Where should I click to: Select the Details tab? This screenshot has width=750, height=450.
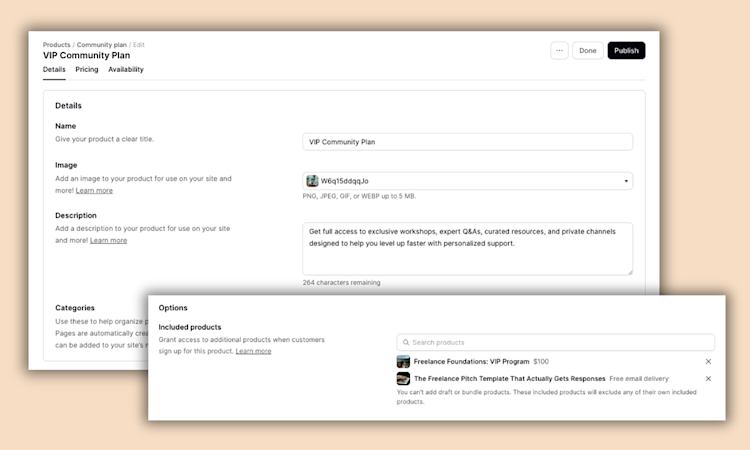click(x=54, y=70)
